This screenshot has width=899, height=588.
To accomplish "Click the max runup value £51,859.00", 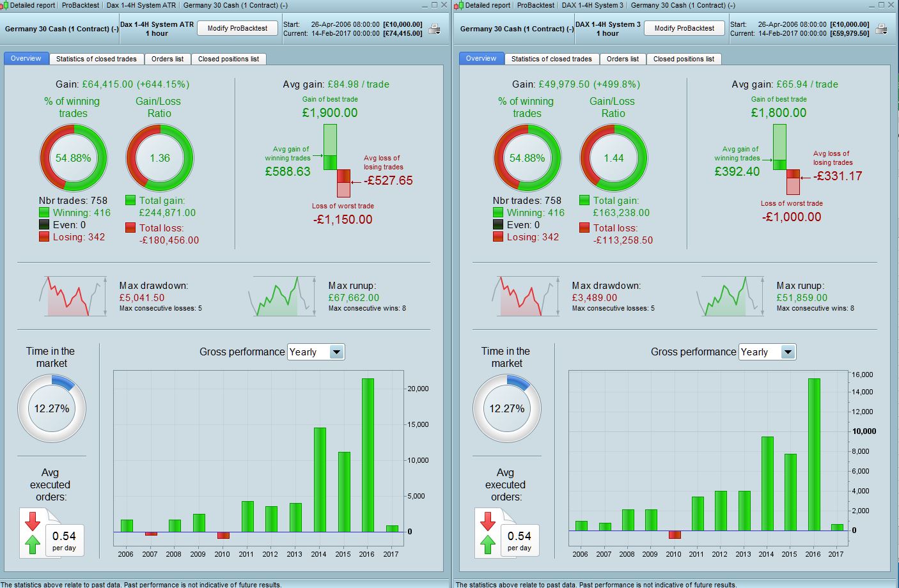I will [802, 298].
